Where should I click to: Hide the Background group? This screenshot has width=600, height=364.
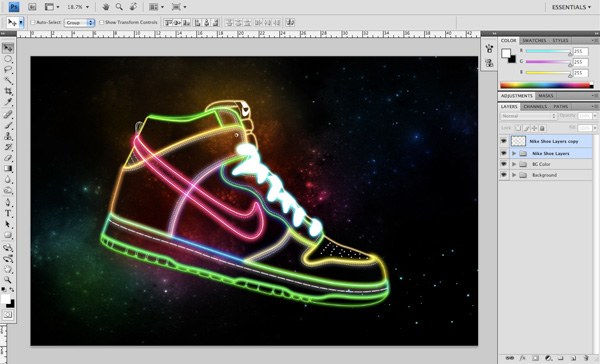[504, 175]
